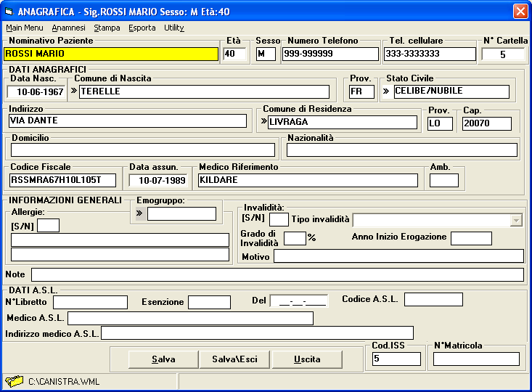
Task: Click the birth Prov. field FR
Action: point(361,91)
